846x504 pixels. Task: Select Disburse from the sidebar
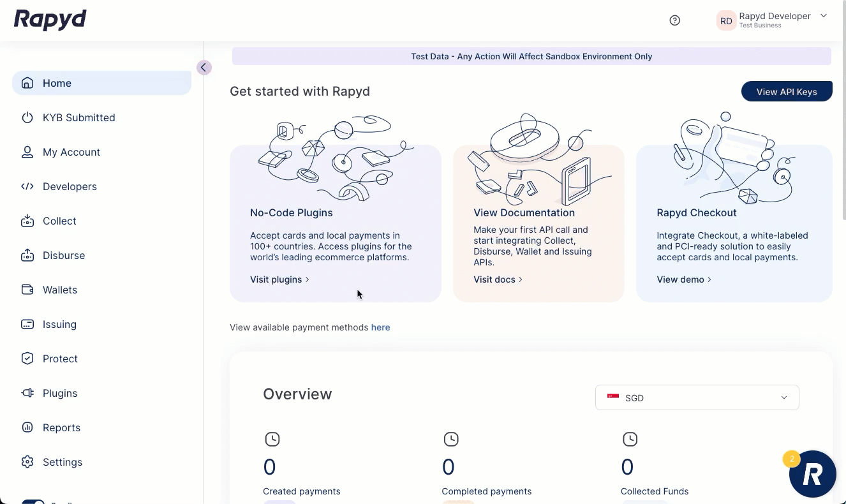coord(63,255)
